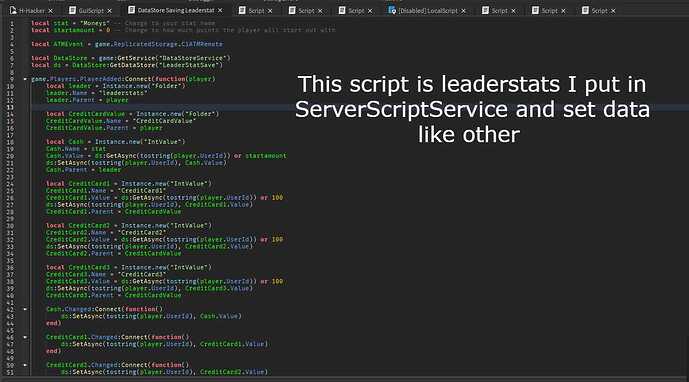
Task: Open the GuiScript tab
Action: 91,11
